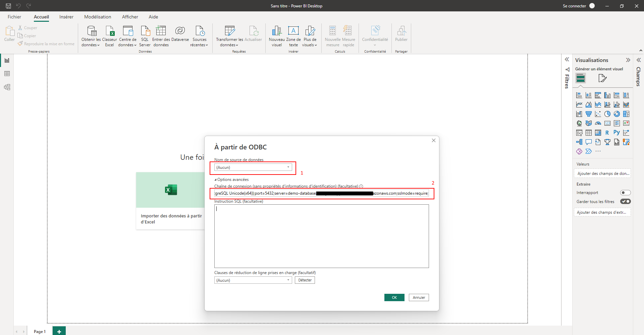Select the ribbon chart visual

pos(626,105)
